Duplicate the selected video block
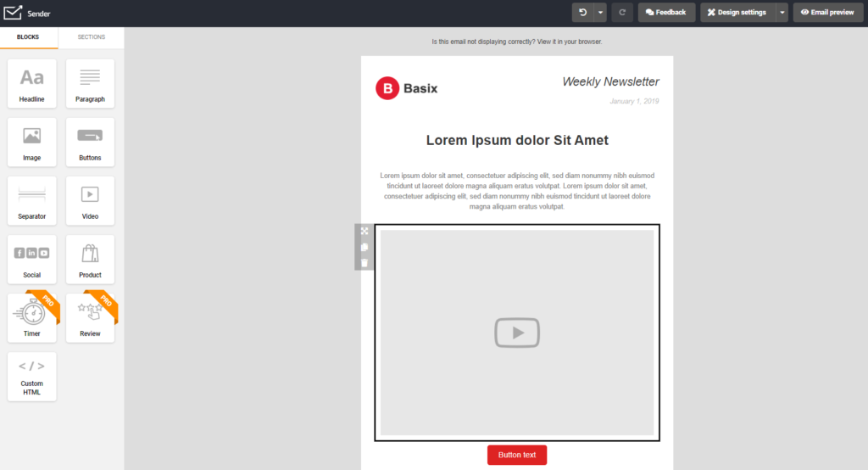Image resolution: width=868 pixels, height=470 pixels. [x=364, y=247]
